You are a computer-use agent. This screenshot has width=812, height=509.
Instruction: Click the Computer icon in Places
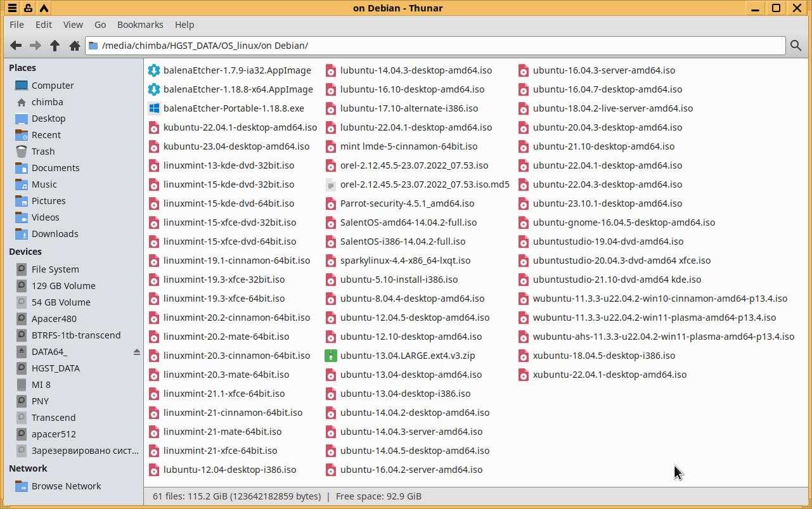[x=22, y=86]
